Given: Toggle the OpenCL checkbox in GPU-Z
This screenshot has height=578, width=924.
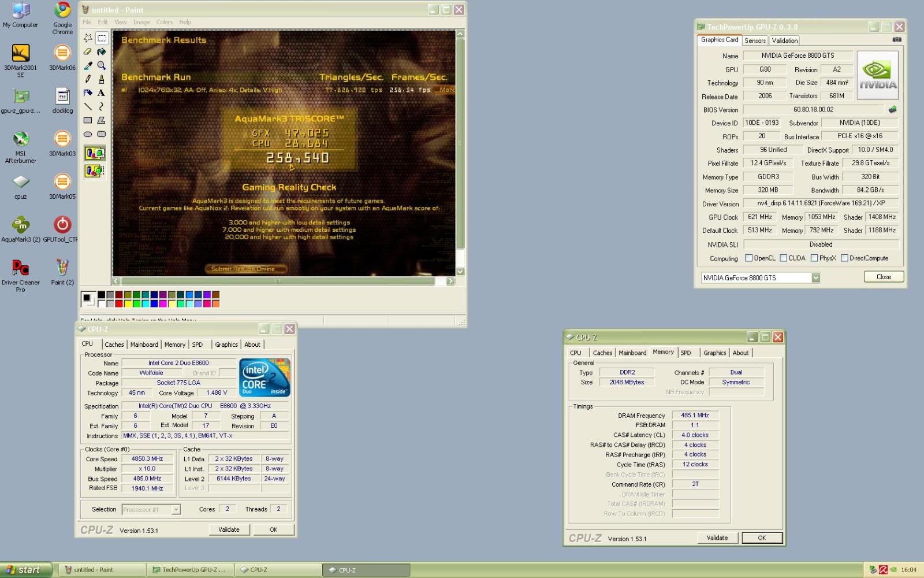Looking at the screenshot, I should coord(749,258).
